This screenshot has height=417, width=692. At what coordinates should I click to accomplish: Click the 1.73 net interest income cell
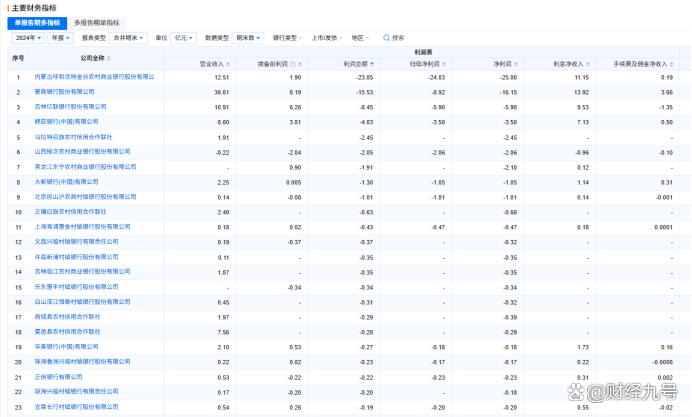tap(583, 348)
